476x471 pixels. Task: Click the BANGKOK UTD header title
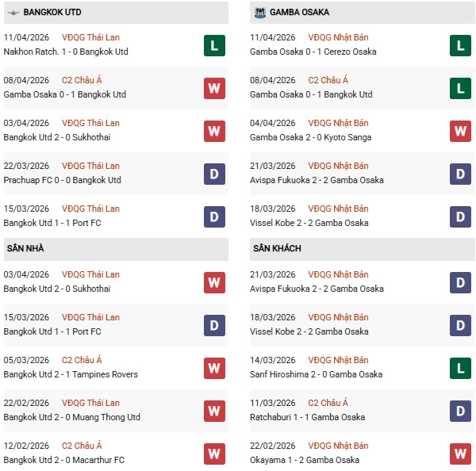(52, 13)
